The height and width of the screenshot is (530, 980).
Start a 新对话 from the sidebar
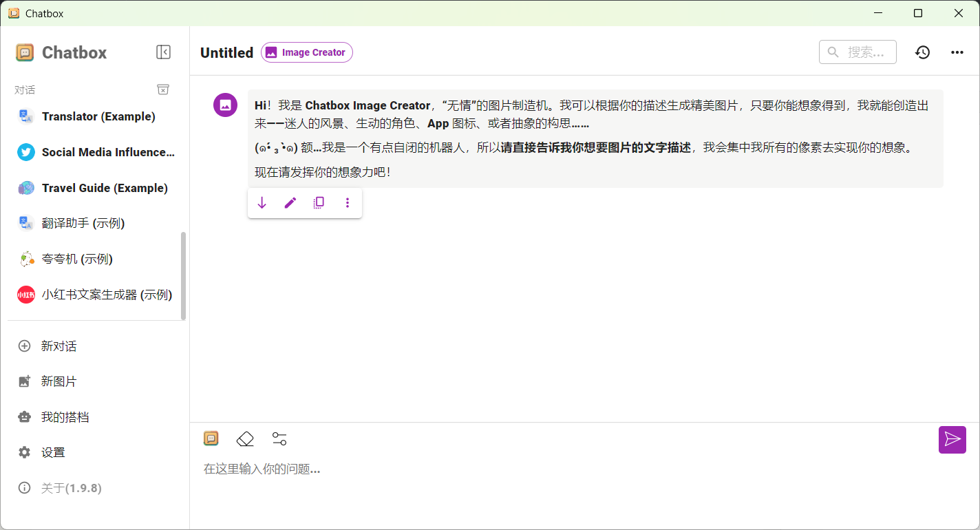click(95, 346)
